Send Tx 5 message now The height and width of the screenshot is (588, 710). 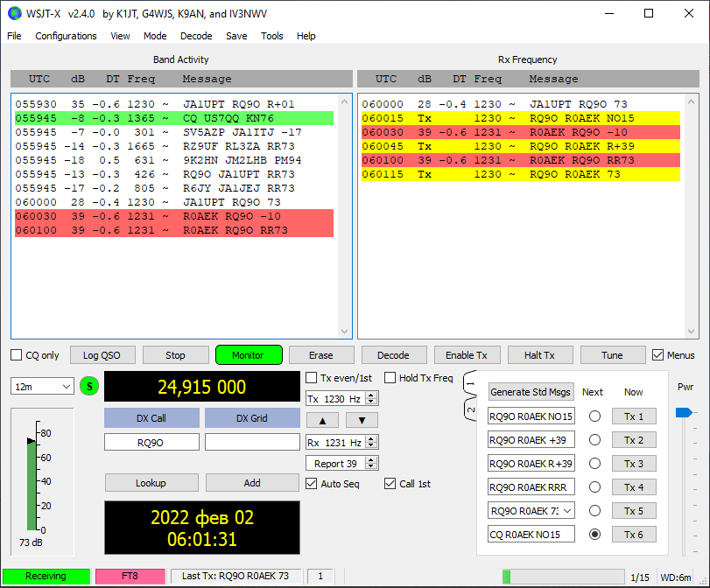[634, 511]
